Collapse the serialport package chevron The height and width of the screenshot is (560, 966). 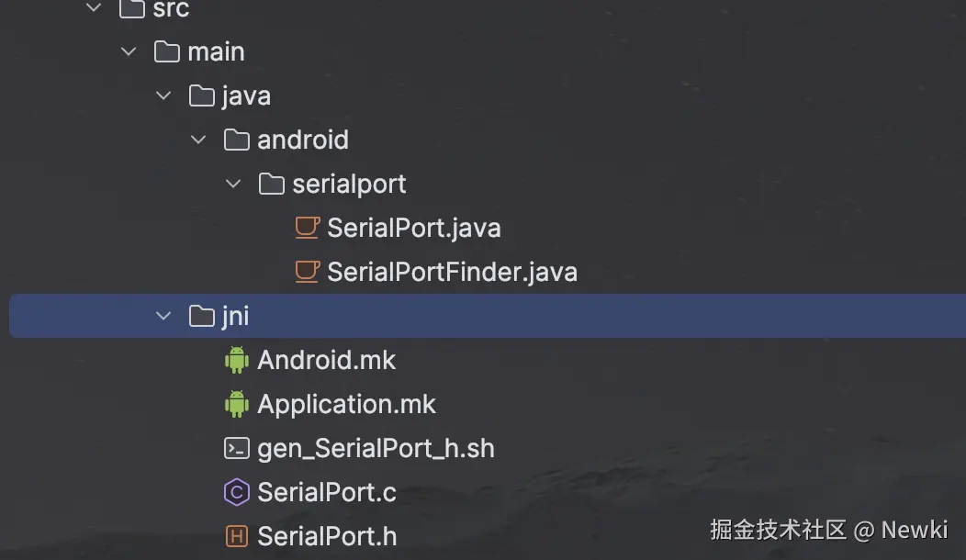[x=233, y=184]
